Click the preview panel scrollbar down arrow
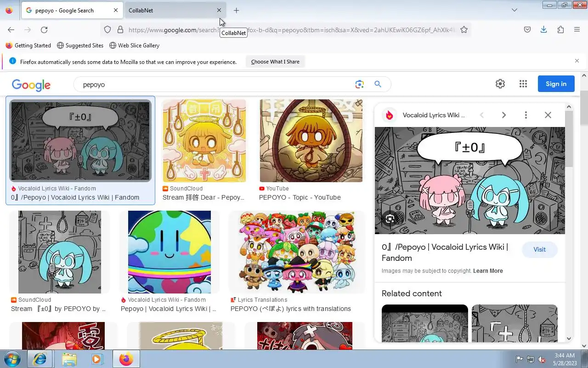 (x=569, y=339)
